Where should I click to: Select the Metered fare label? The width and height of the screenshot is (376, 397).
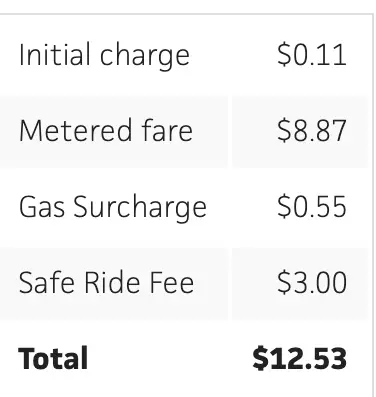tap(106, 131)
